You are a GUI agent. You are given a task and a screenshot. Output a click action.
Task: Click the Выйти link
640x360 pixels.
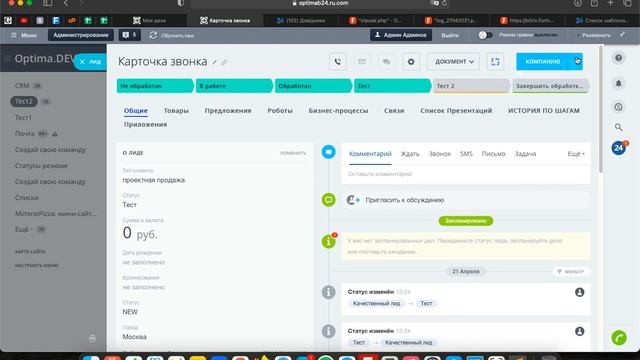(450, 36)
